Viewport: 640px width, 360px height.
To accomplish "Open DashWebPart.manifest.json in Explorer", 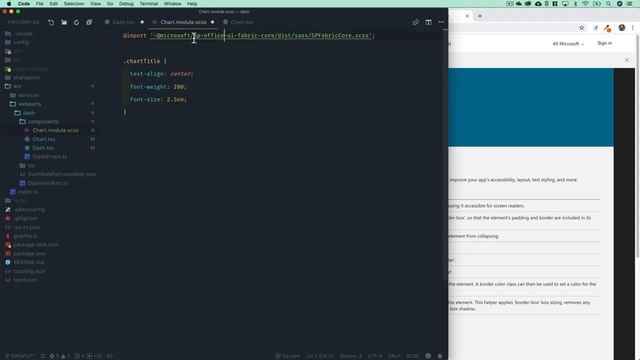I will point(49,174).
